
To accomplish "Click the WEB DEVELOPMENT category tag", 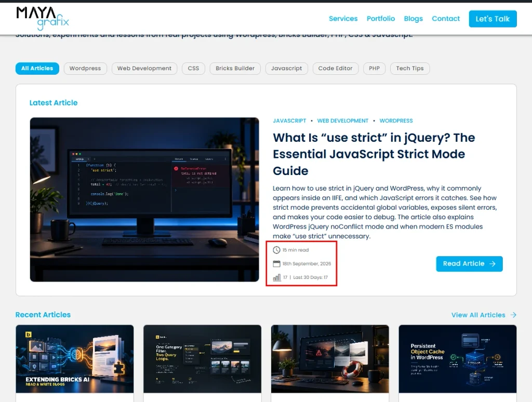I will pos(343,121).
